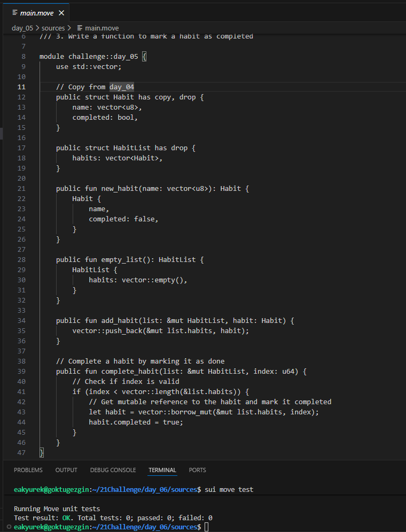The height and width of the screenshot is (532, 406).
Task: Select the TERMINAL panel tab
Action: (162, 470)
